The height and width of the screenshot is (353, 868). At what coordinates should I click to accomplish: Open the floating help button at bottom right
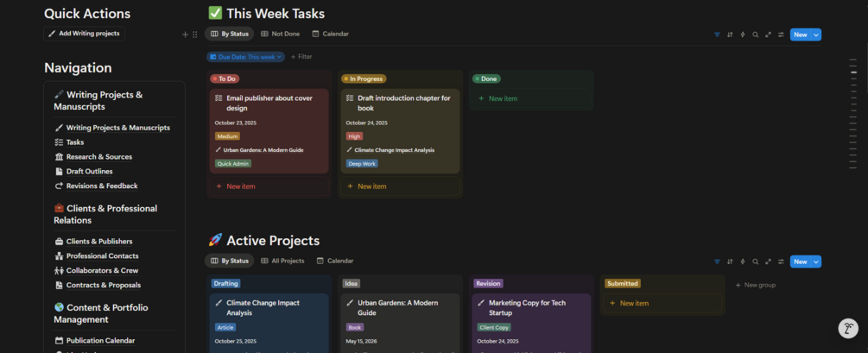click(848, 328)
